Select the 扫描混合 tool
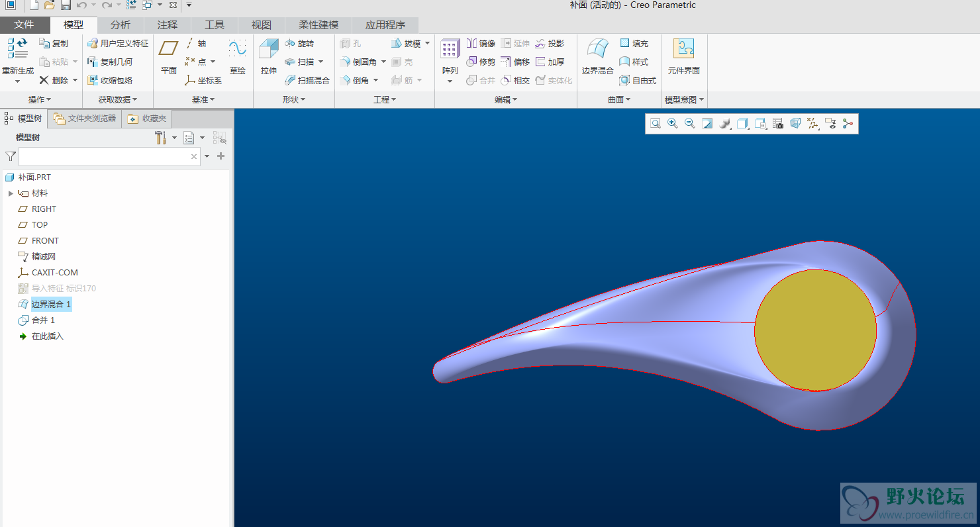980x527 pixels. point(307,80)
